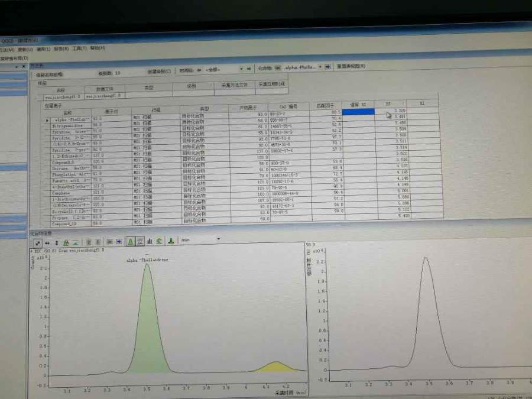Click the dark green peak icon before min

pos(171,241)
